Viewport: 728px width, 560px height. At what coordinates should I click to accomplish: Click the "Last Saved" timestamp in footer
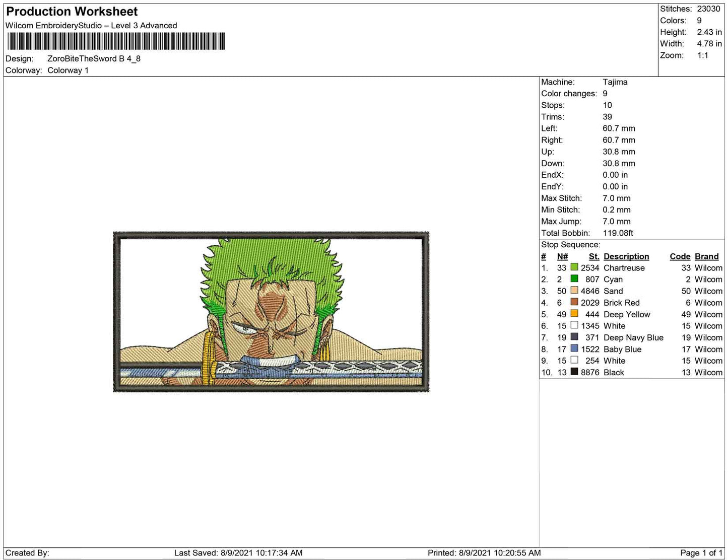pos(238,553)
